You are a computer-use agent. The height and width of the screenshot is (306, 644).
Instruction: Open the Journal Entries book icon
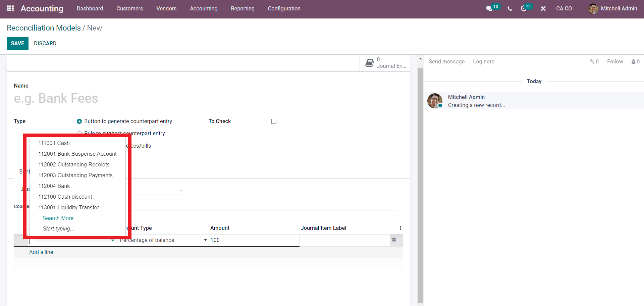tap(370, 63)
